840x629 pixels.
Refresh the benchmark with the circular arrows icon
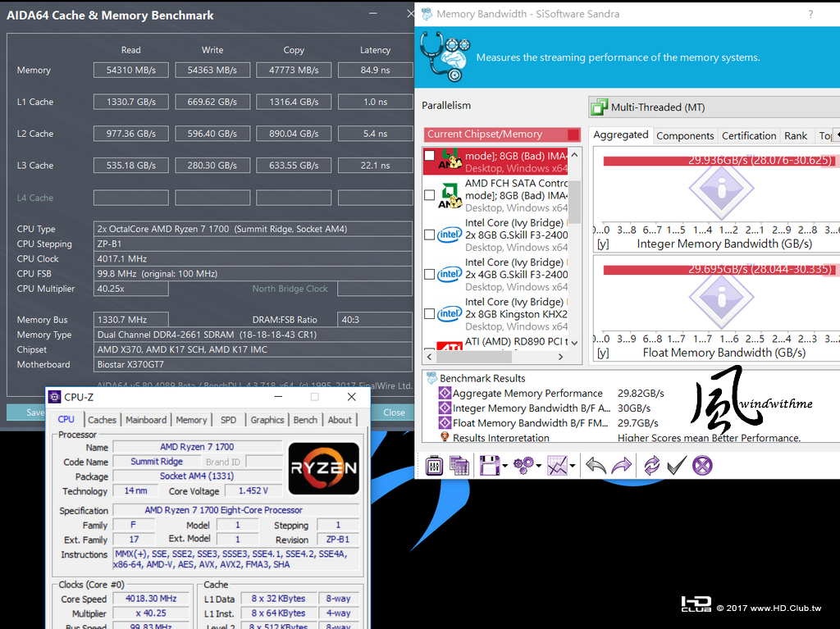click(x=651, y=465)
